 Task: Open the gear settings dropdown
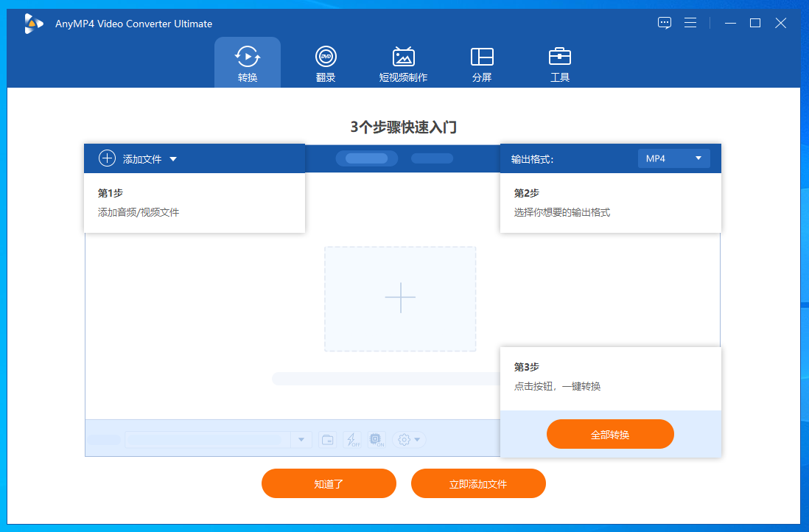click(x=410, y=440)
